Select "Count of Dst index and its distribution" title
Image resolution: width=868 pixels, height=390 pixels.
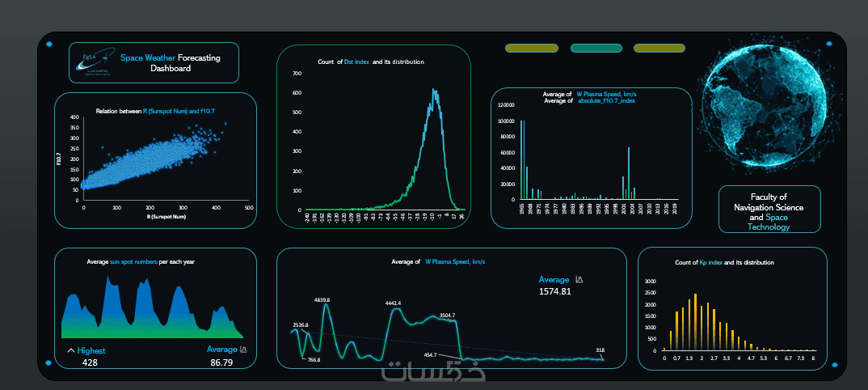tap(371, 62)
